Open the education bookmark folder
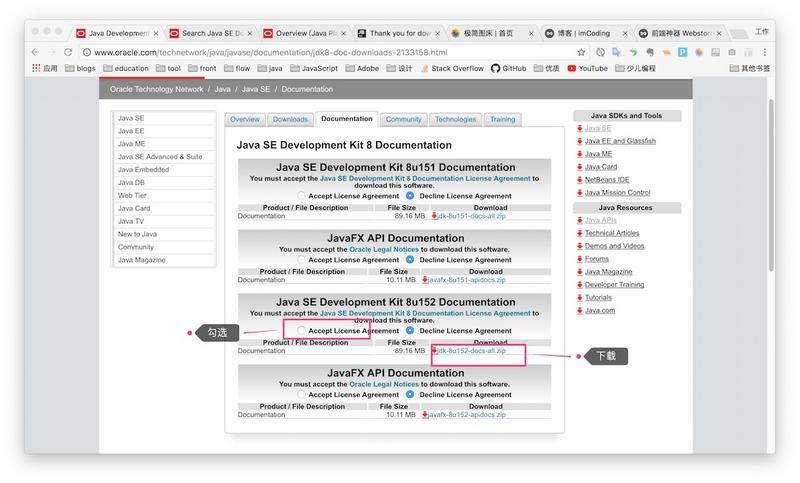This screenshot has height=483, width=800. pyautogui.click(x=126, y=68)
